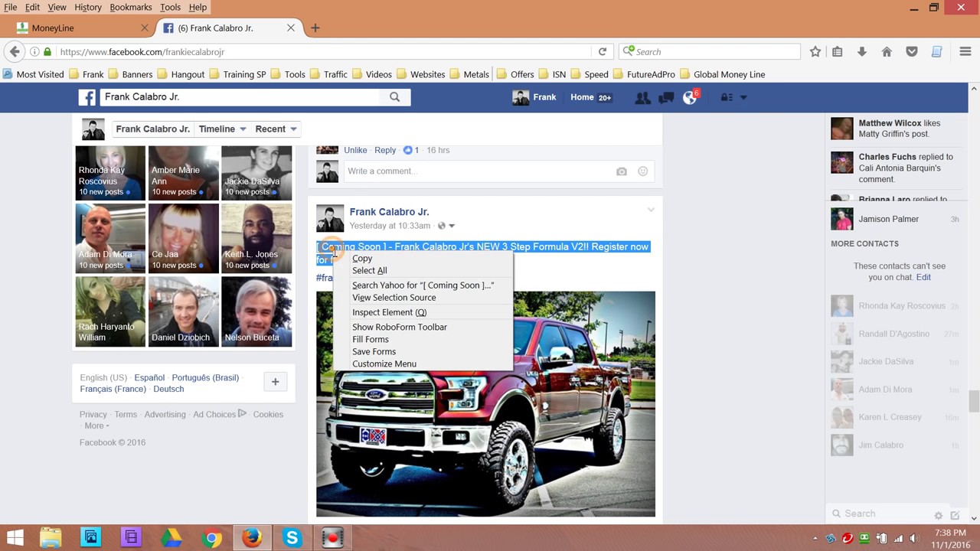This screenshot has height=551, width=980.
Task: Open post options chevron on Frank's post
Action: tap(651, 210)
